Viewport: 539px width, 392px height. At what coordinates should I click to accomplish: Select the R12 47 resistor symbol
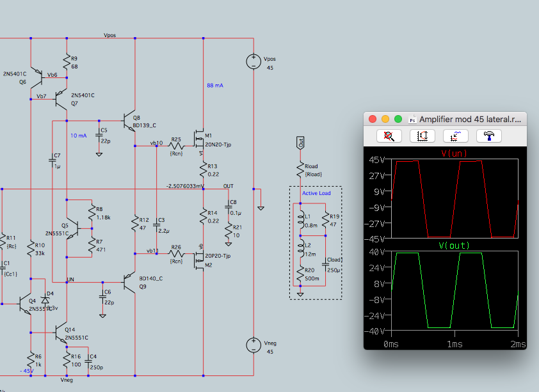(x=135, y=224)
